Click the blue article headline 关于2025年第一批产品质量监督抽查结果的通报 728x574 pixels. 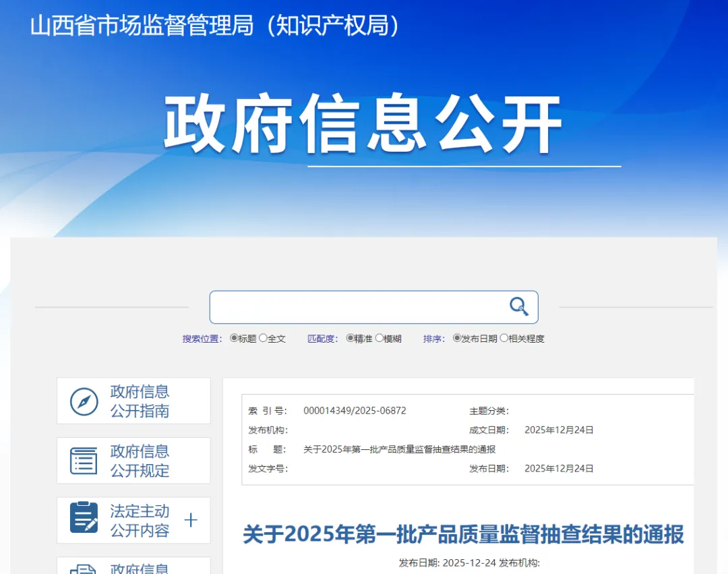tap(463, 535)
